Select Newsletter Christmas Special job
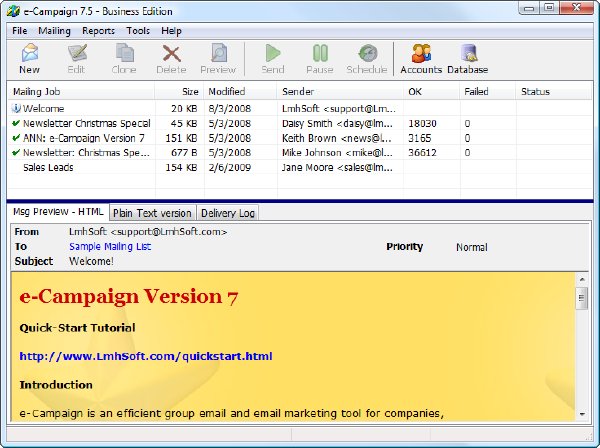Screen dimensions: 600x448 click(x=86, y=123)
